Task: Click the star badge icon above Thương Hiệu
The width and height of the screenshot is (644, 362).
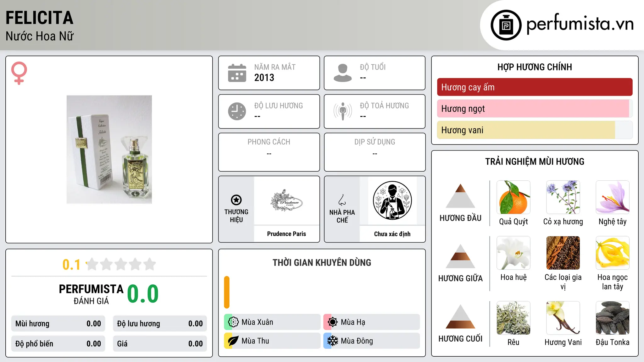Action: pyautogui.click(x=236, y=200)
